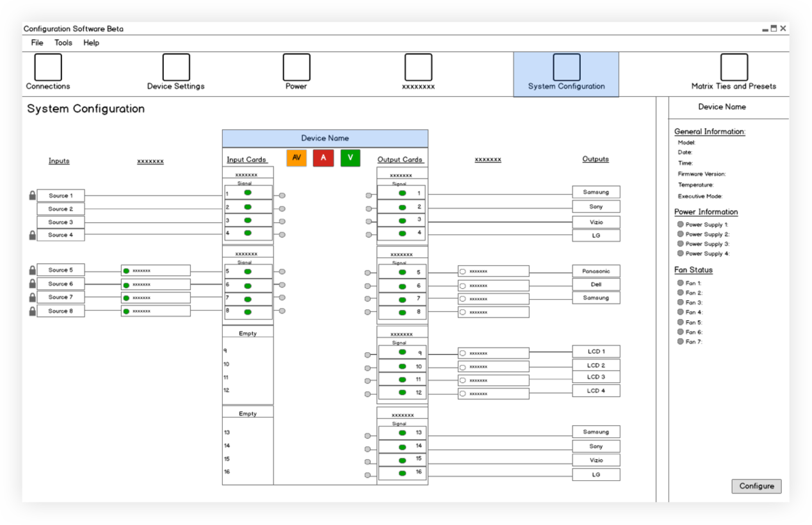Open the Help menu
Screen dimensions: 812x525
[x=91, y=42]
